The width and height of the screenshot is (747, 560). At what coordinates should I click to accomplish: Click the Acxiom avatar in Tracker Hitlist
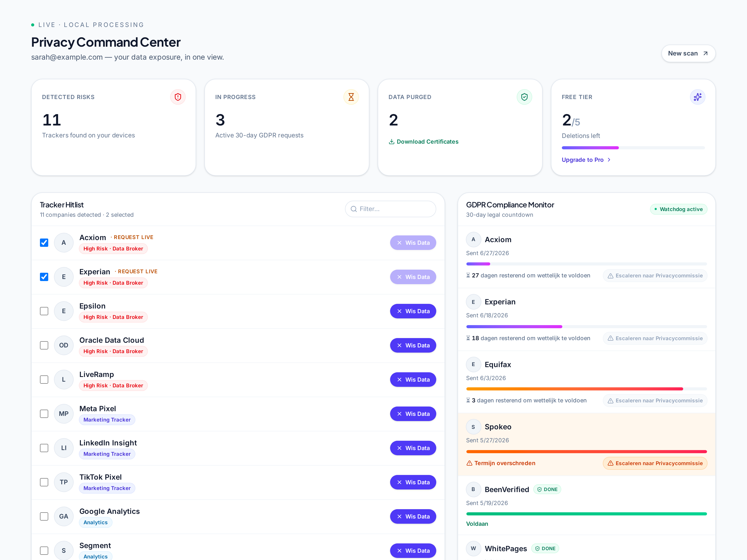tap(64, 243)
